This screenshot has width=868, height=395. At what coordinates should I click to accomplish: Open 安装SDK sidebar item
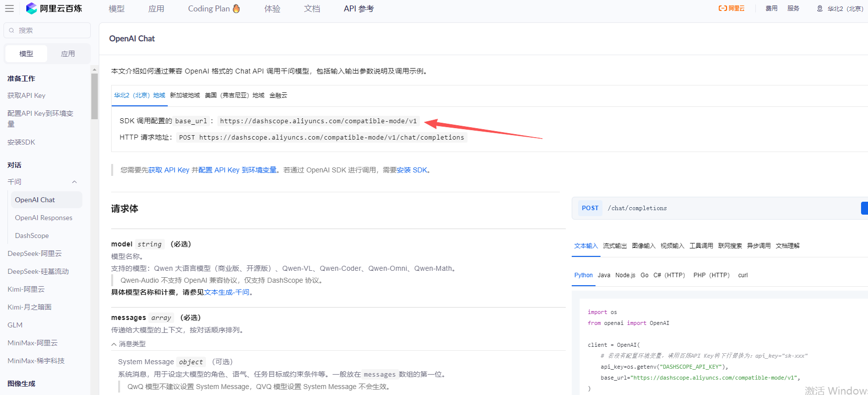point(21,142)
